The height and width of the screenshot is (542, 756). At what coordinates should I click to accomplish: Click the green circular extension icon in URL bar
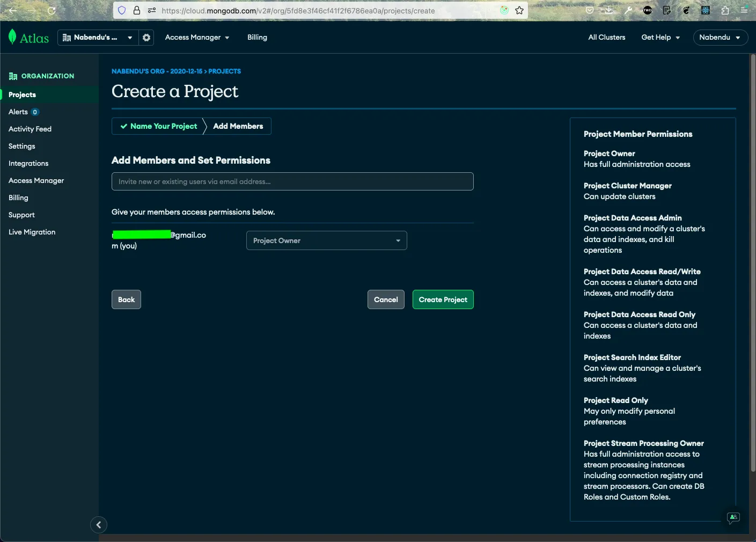tap(504, 10)
